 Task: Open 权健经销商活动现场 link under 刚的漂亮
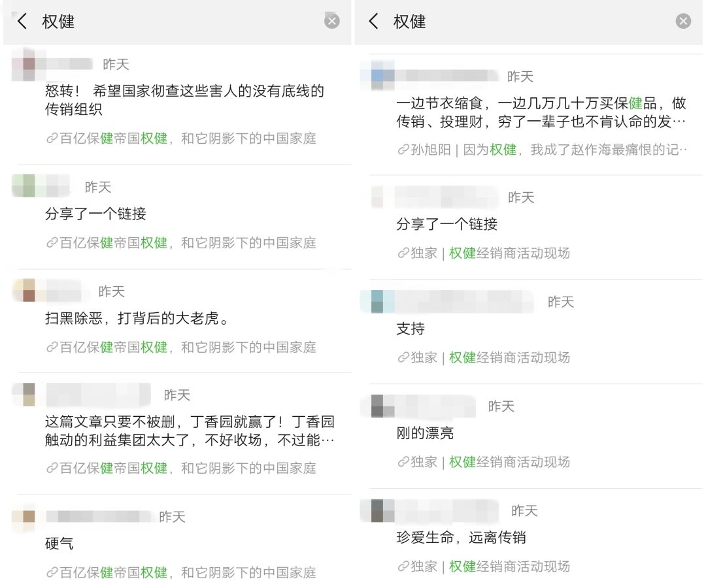coord(484,462)
